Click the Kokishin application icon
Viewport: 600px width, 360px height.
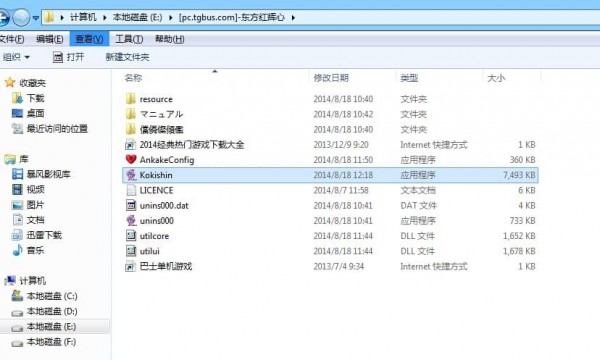click(130, 175)
